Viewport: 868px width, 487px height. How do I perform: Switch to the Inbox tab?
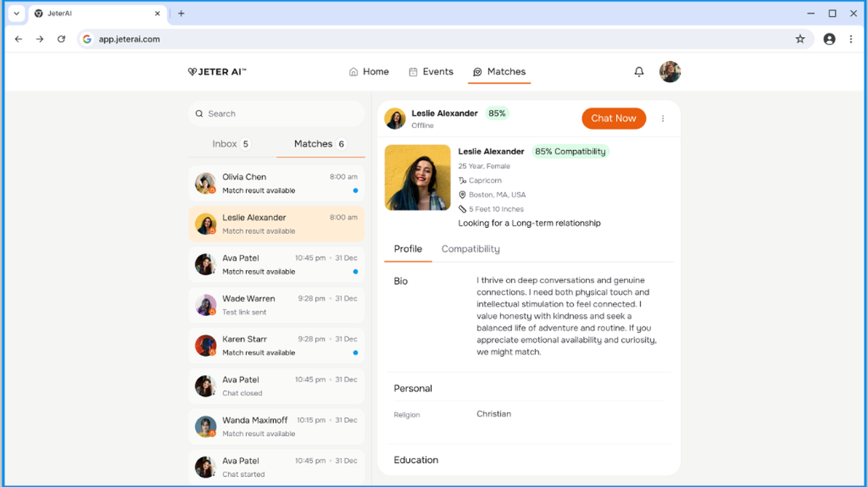coord(232,144)
